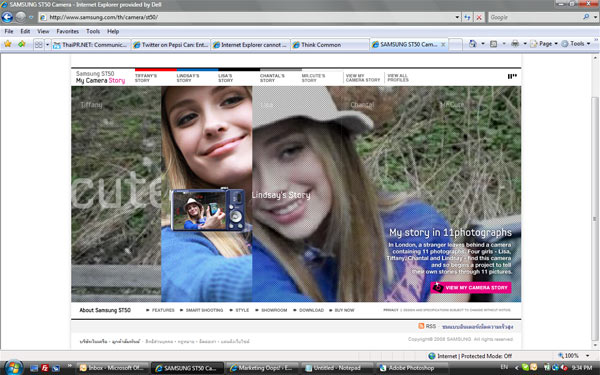Image resolution: width=600 pixels, height=375 pixels.
Task: Click the orange RSS feed icon
Action: (x=421, y=326)
